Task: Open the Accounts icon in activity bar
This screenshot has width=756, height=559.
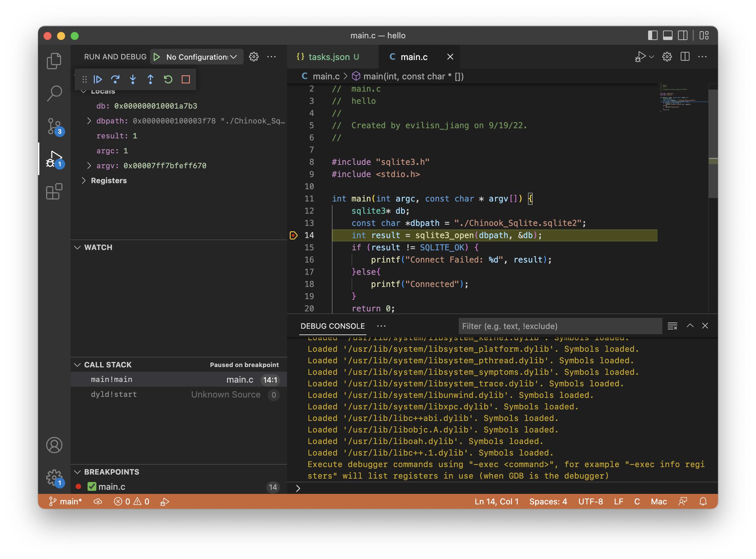Action: point(54,445)
